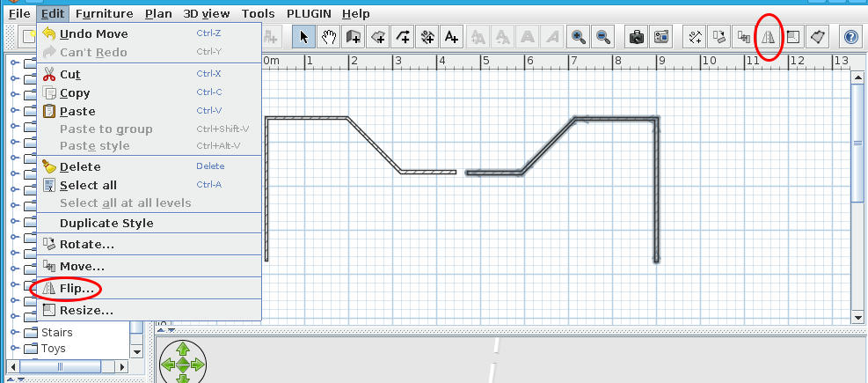Screen dimensions: 868x383
Task: Click catalog horizontal scrollbar left arrow
Action: click(x=14, y=366)
